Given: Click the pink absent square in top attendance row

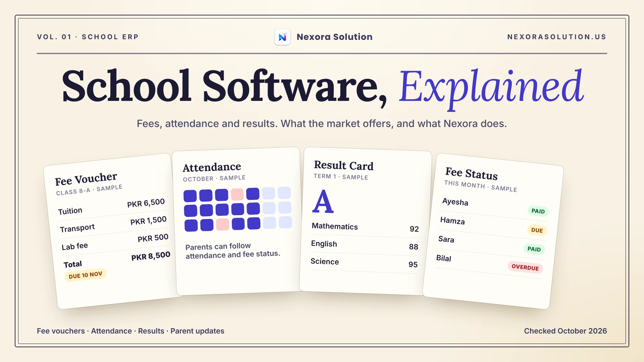Looking at the screenshot, I should 237,194.
